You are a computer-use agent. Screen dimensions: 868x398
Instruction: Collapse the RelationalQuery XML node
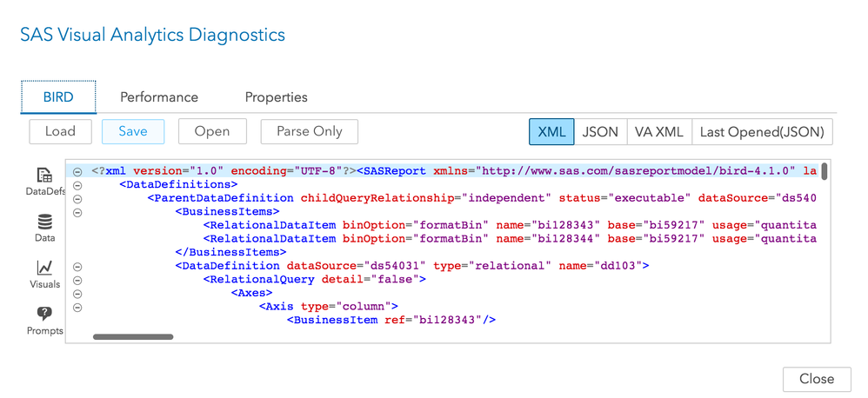(x=77, y=280)
